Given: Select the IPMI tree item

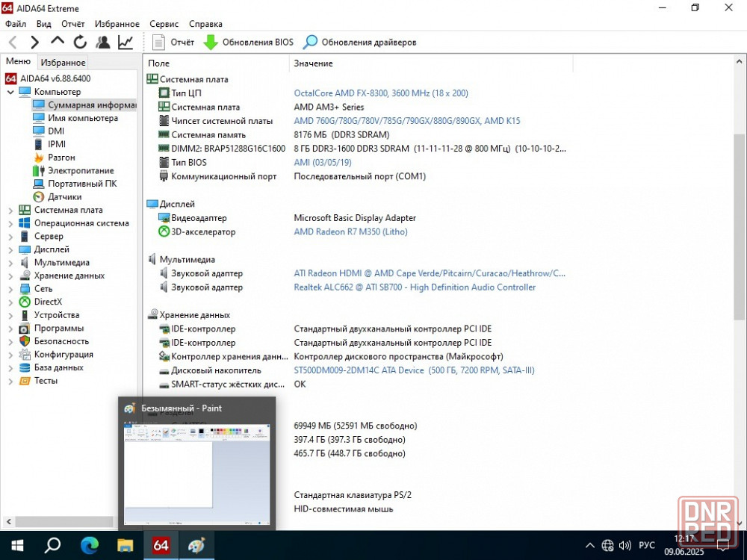Looking at the screenshot, I should click(49, 144).
